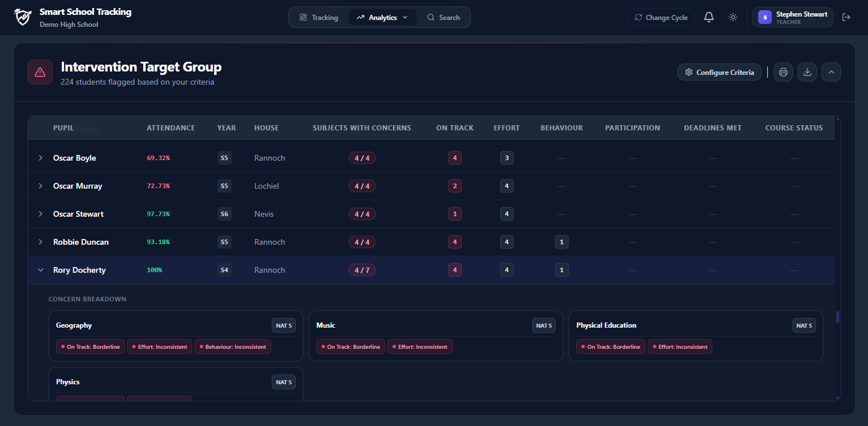
Task: Click the Subjects With Concerns header
Action: point(362,128)
